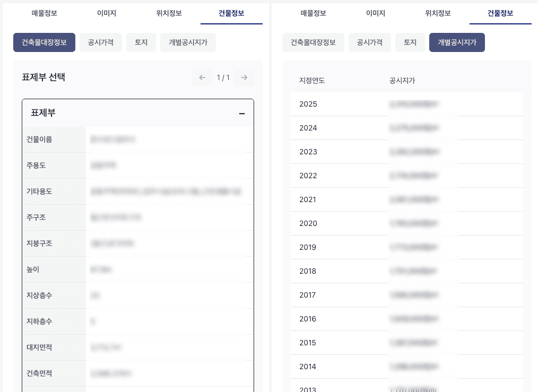
Task: Open 개별공시지가 in the left panel
Action: [x=188, y=42]
